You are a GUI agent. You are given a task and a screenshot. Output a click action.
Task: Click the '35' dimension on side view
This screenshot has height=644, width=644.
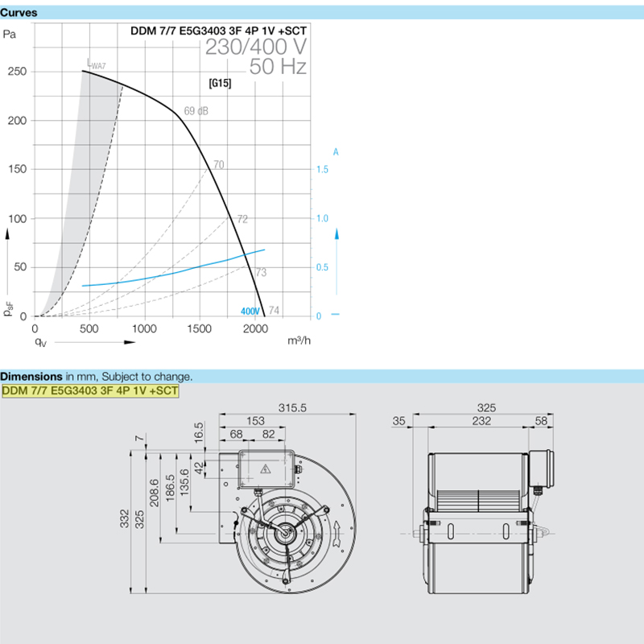coord(398,421)
